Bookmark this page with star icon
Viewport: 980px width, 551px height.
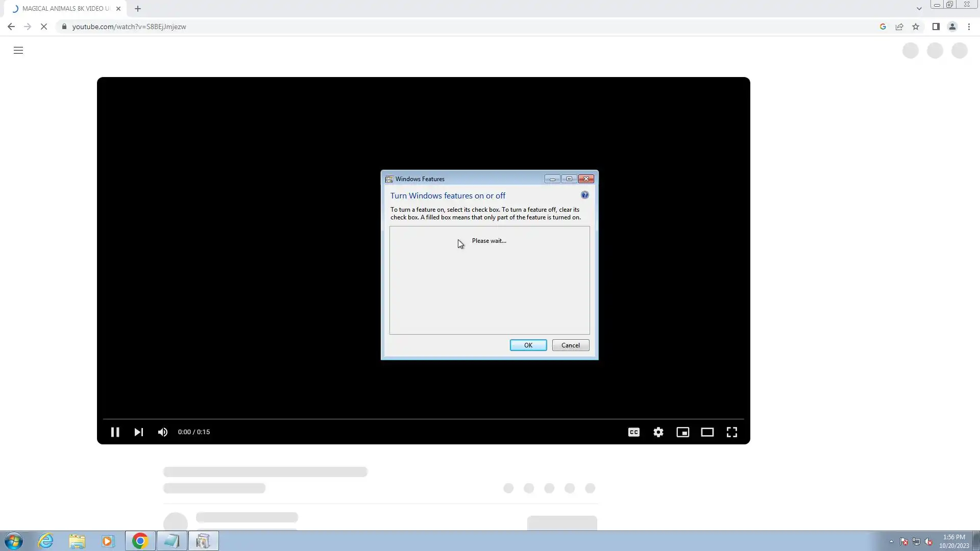pos(916,27)
